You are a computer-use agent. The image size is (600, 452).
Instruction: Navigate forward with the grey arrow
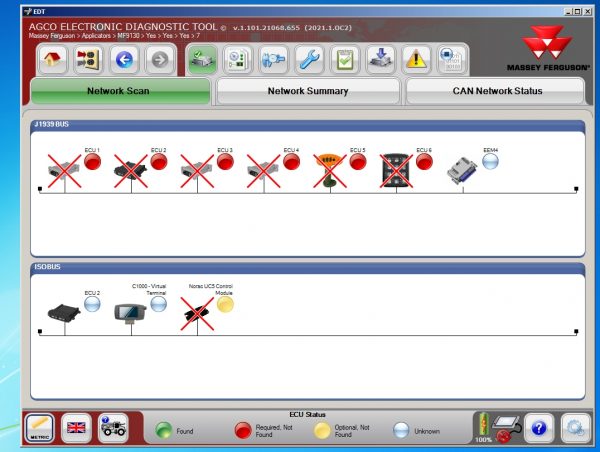point(160,60)
